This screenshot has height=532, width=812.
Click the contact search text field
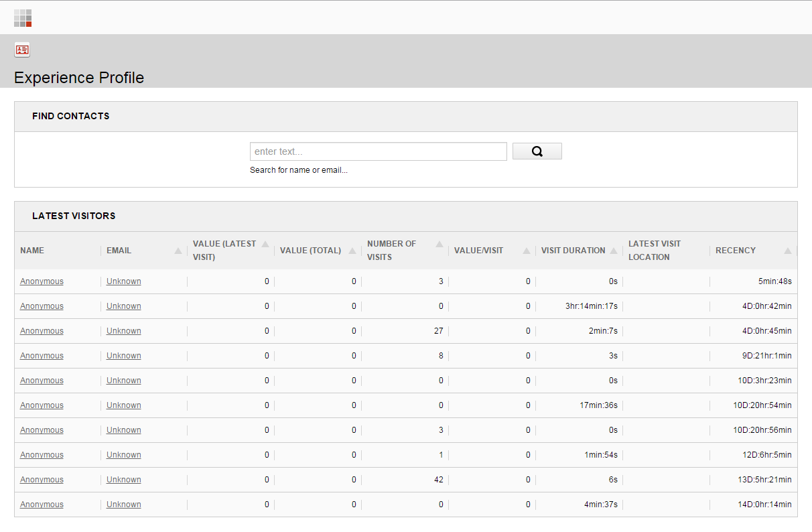tap(378, 151)
